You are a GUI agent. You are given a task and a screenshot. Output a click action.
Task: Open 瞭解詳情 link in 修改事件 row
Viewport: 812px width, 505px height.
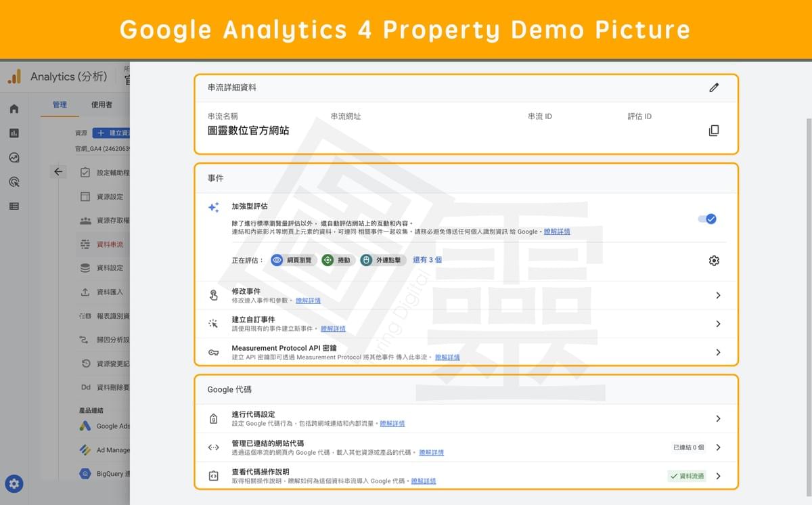tap(308, 300)
